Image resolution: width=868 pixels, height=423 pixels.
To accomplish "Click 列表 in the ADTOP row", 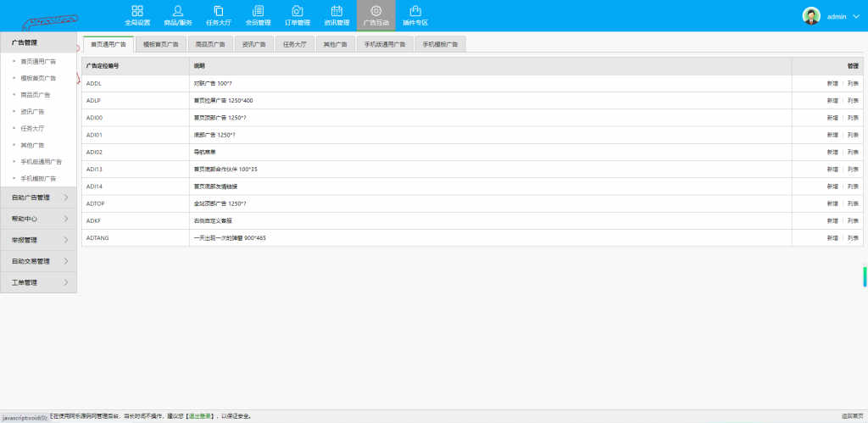I will pos(853,203).
